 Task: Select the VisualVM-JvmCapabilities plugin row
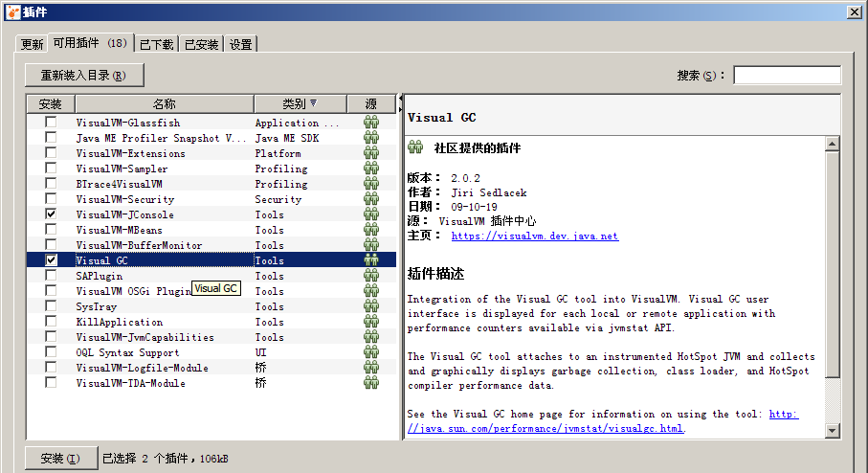pyautogui.click(x=211, y=337)
